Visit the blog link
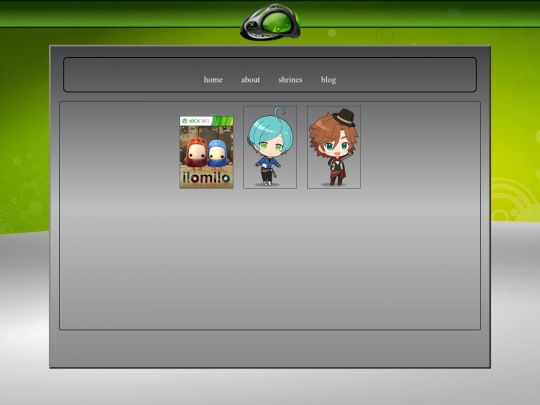The image size is (540, 405). pos(328,80)
